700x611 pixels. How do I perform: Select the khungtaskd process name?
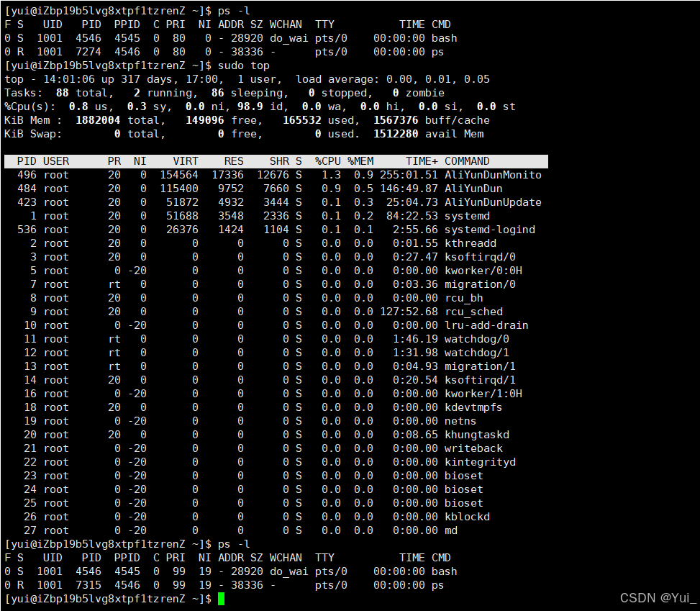click(477, 435)
